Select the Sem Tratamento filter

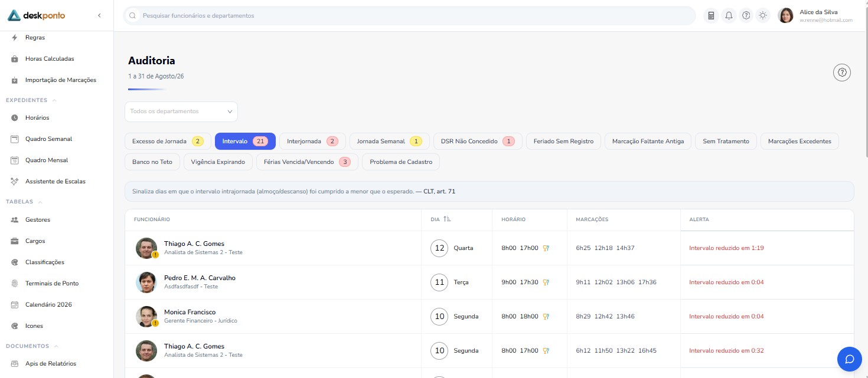click(x=726, y=142)
